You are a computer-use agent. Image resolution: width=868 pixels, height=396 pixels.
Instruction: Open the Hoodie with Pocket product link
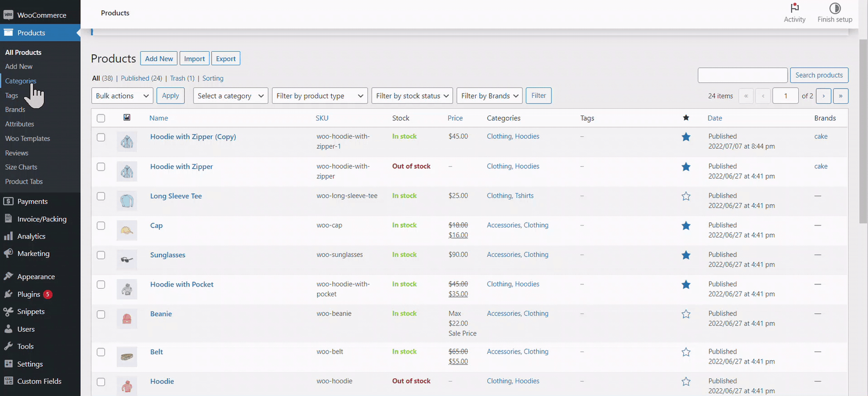(182, 284)
